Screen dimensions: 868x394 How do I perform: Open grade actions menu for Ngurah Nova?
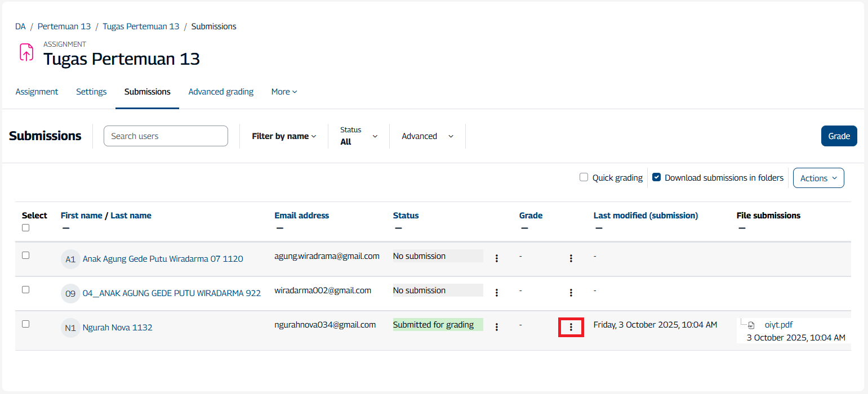(571, 327)
